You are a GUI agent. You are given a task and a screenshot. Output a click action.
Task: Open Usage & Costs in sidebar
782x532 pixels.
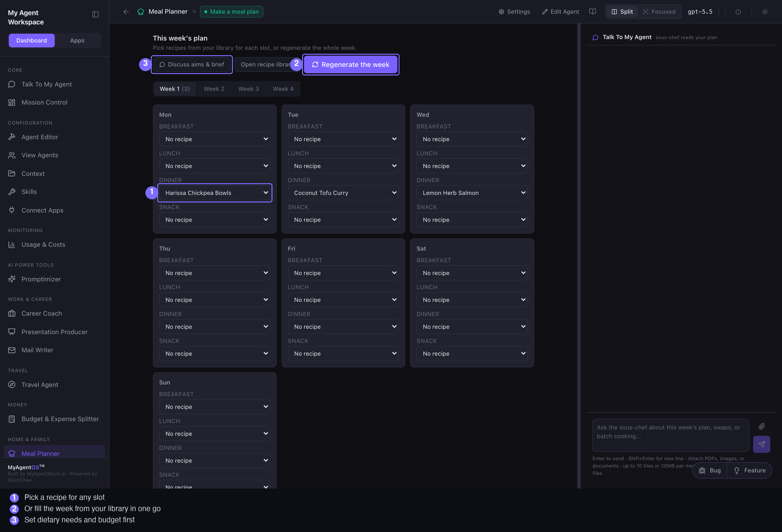tap(43, 245)
